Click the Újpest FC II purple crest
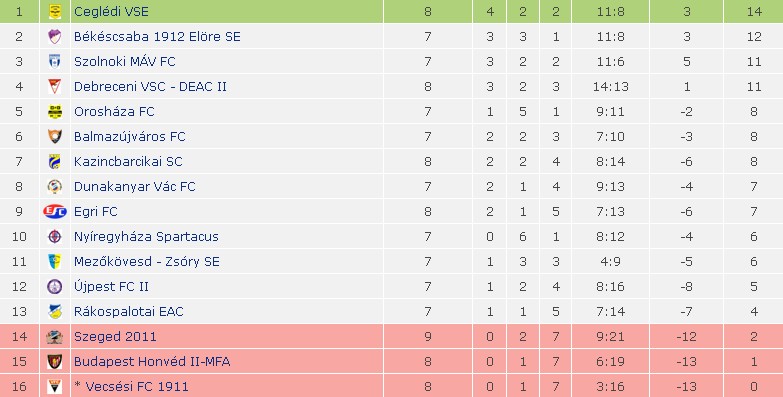 [x=55, y=286]
